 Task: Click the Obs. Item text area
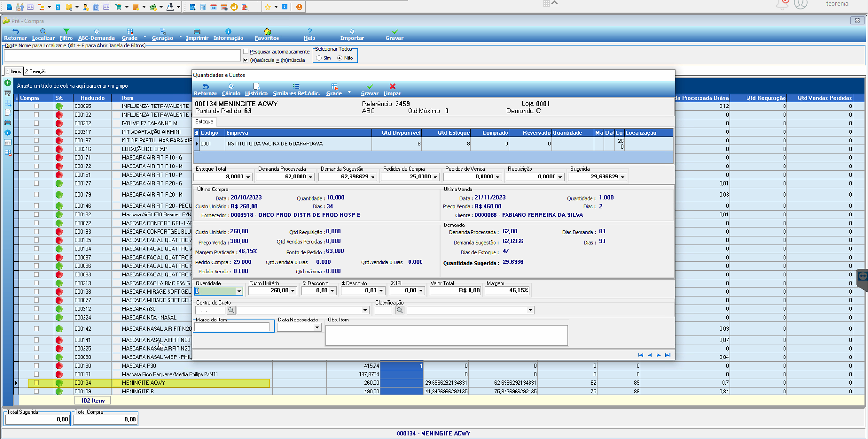446,335
